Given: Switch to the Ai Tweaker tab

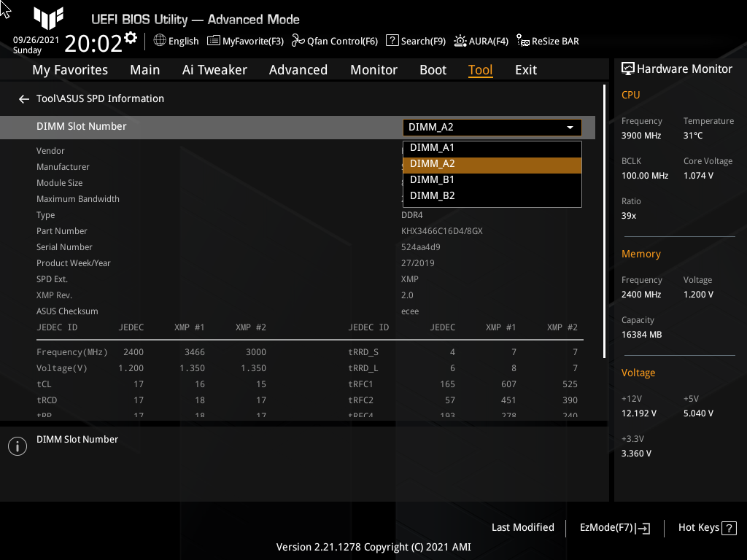Looking at the screenshot, I should coord(214,69).
